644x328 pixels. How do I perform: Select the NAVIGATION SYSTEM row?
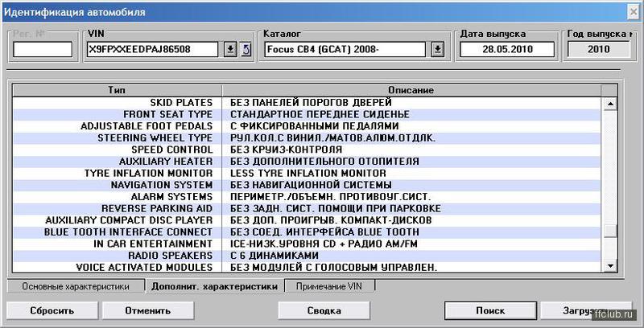(307, 186)
